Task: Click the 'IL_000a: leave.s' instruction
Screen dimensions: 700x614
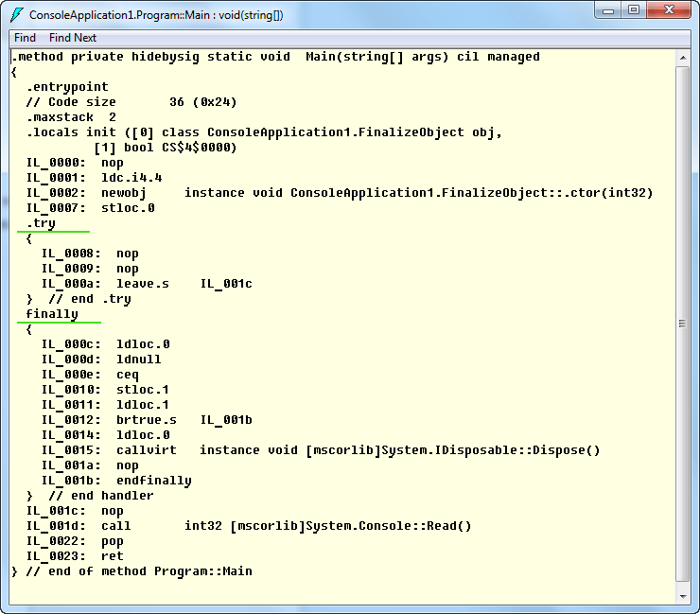Action: tap(105, 284)
